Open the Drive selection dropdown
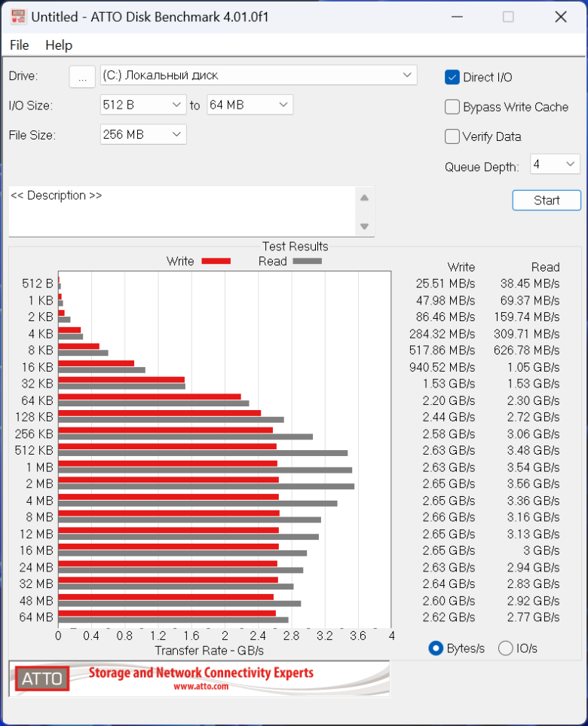Image resolution: width=588 pixels, height=726 pixels. (259, 75)
